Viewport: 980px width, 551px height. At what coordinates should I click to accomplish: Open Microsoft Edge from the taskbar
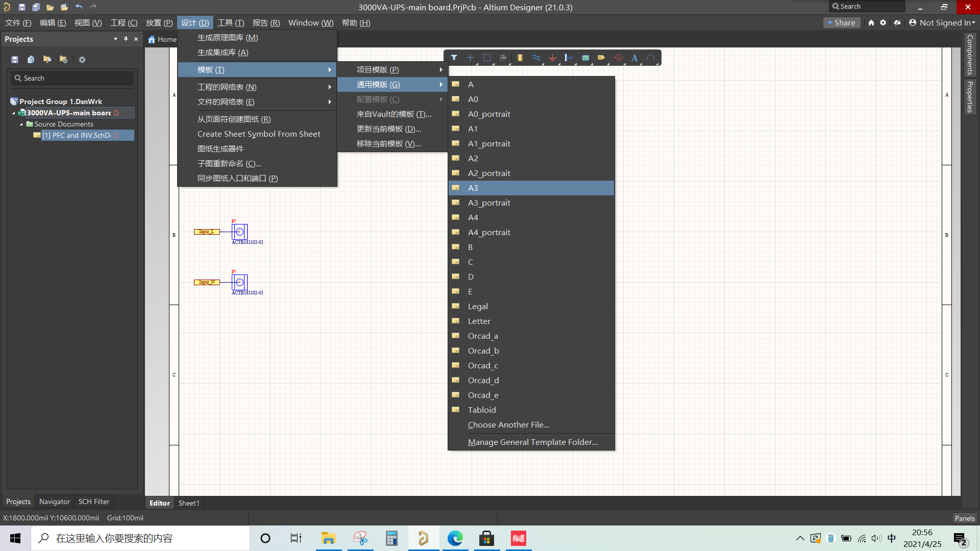pos(455,538)
